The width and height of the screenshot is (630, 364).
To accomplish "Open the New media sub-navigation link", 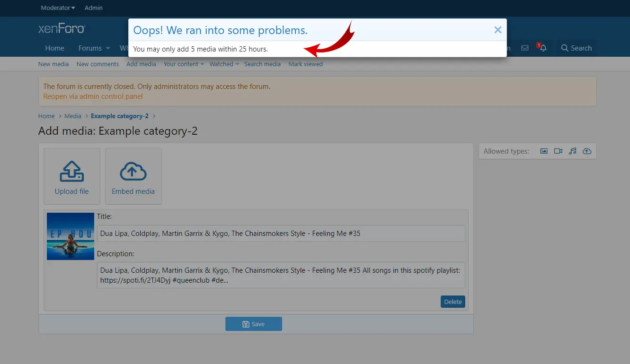I will tap(53, 64).
